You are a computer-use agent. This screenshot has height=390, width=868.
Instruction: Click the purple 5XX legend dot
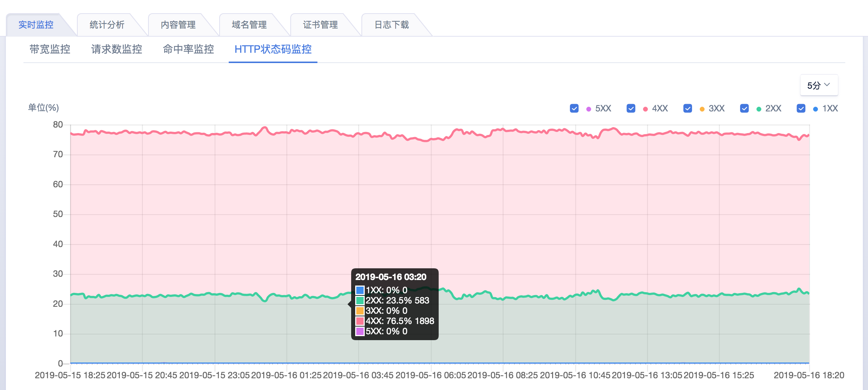click(589, 109)
